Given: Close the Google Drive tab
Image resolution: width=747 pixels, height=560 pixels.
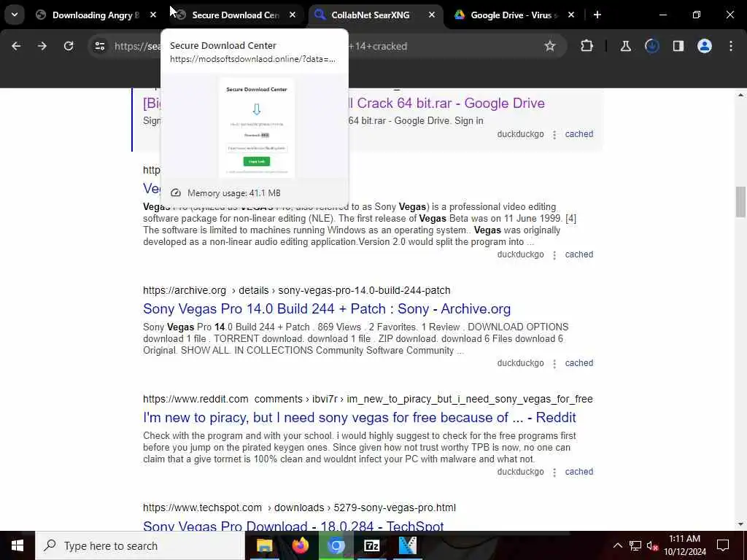Looking at the screenshot, I should click(x=571, y=15).
